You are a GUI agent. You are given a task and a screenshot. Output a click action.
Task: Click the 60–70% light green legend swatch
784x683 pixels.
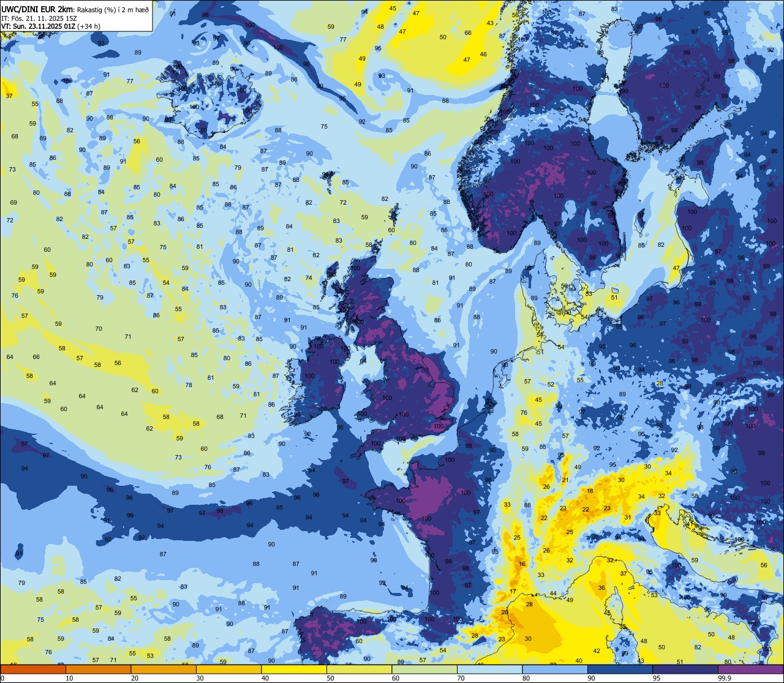click(424, 670)
